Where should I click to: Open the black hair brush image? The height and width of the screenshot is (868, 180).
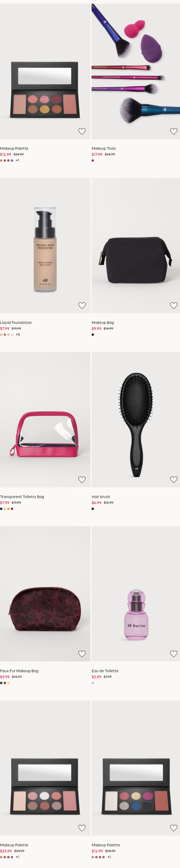point(136,420)
